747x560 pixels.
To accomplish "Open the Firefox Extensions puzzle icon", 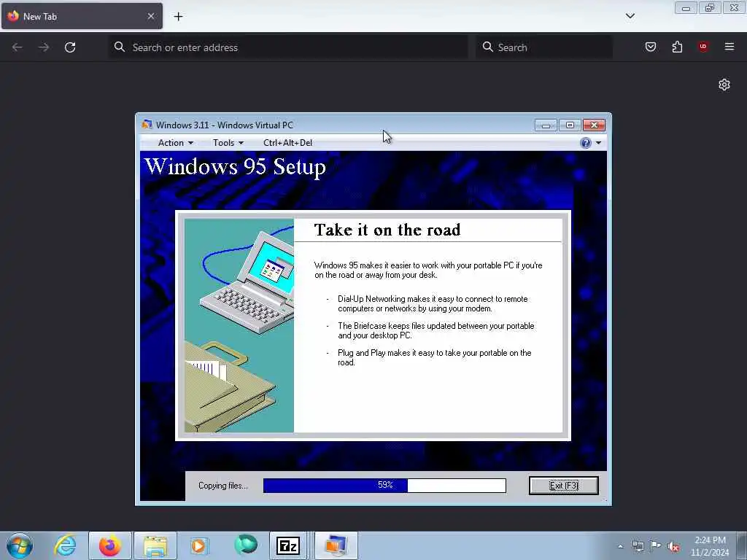I will (x=677, y=47).
